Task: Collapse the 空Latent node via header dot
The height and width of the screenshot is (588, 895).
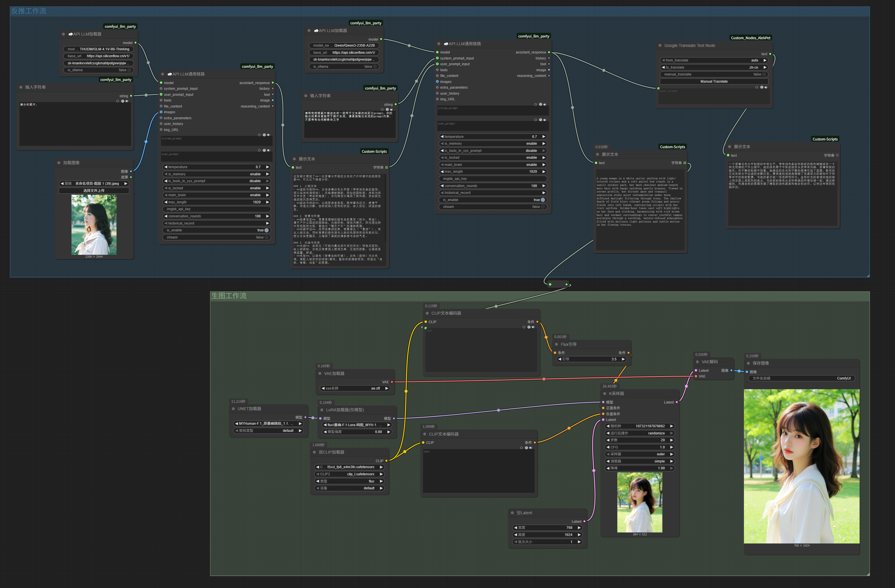Action: (x=512, y=513)
